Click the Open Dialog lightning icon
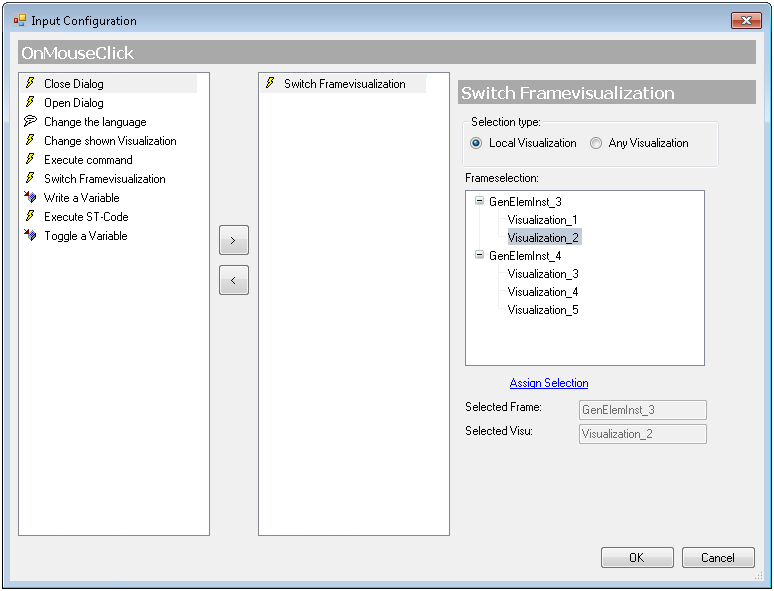Screen dimensions: 774x591 (x=30, y=102)
